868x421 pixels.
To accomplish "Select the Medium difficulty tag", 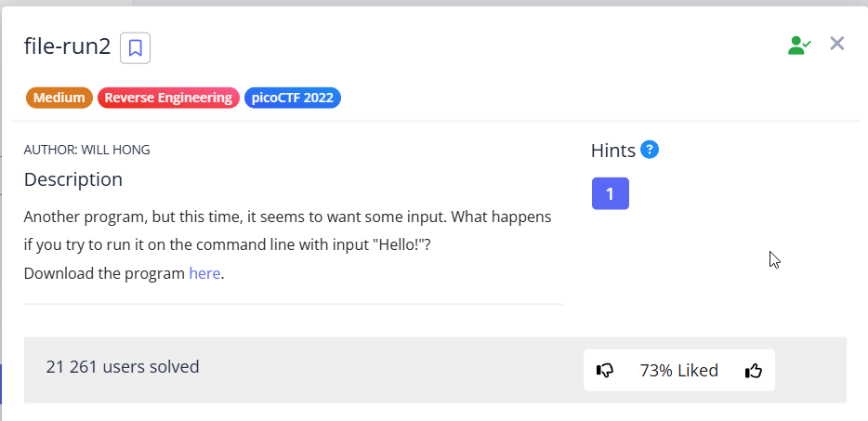I will click(59, 98).
